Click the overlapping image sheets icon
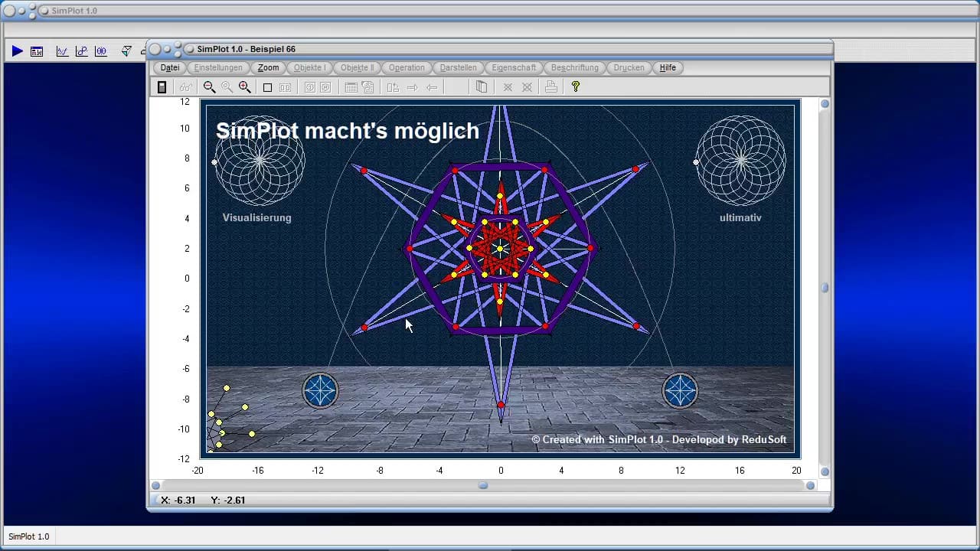 point(367,87)
